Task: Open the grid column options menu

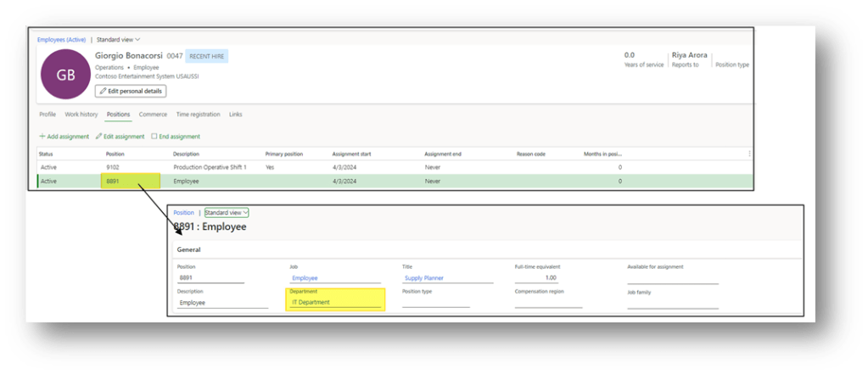Action: click(x=749, y=154)
